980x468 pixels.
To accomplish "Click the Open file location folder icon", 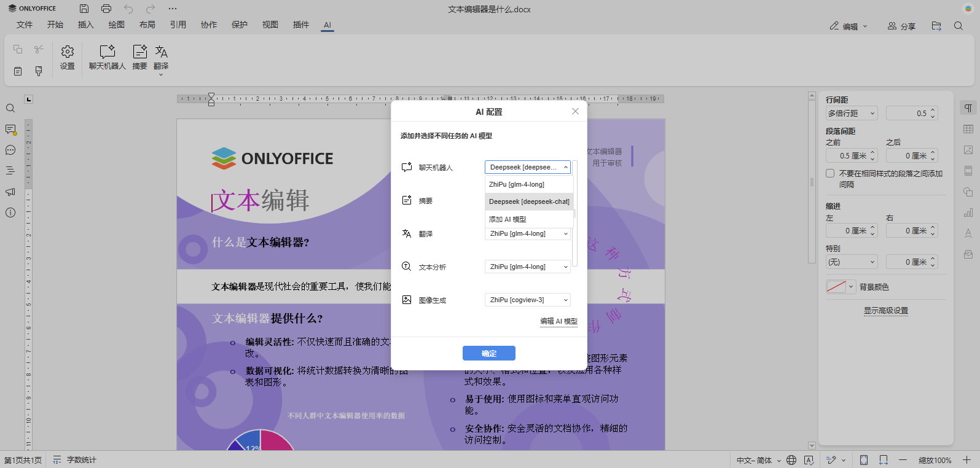I will click(x=936, y=26).
